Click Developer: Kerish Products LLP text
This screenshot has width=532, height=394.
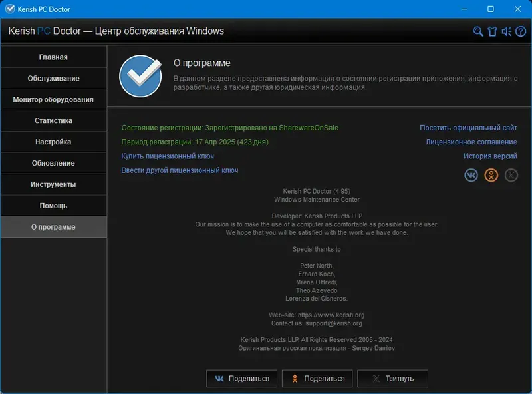[317, 216]
